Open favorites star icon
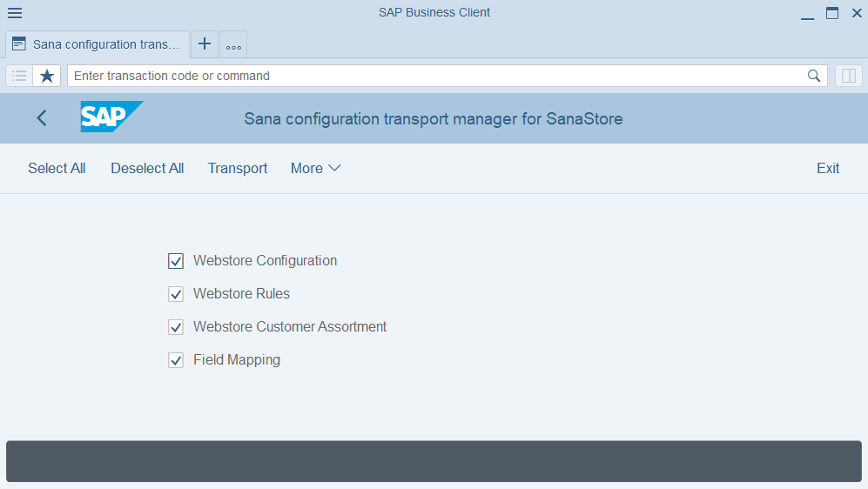 47,76
